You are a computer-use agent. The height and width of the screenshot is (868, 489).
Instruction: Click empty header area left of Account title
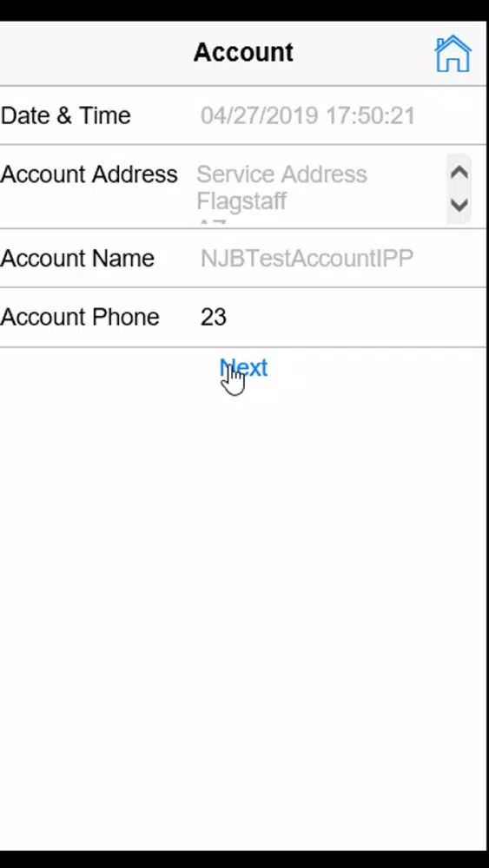[x=94, y=54]
